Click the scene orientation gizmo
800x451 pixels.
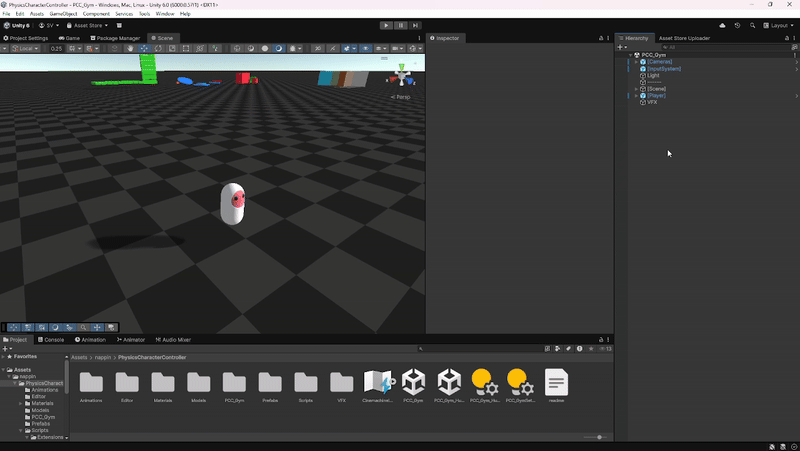(402, 76)
